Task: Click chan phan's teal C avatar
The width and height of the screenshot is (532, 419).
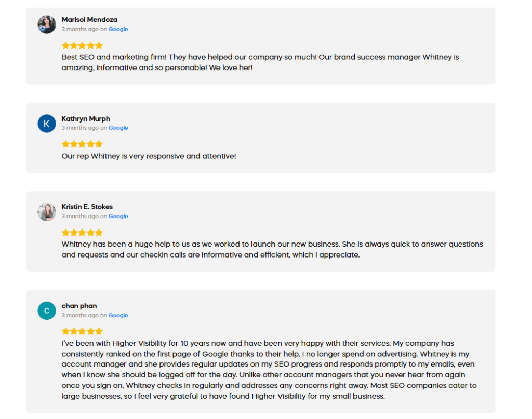Action: (47, 310)
